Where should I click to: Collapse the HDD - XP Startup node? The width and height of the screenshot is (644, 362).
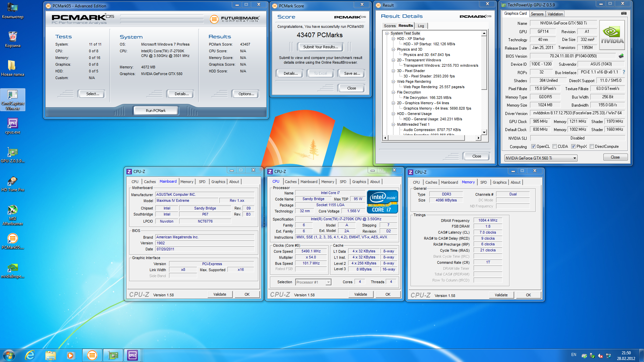pyautogui.click(x=393, y=39)
